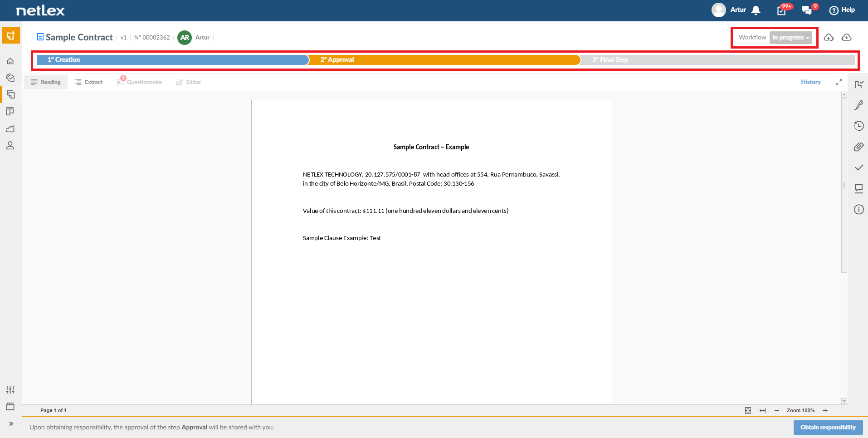Click the notifications bell icon
This screenshot has height=438, width=868.
pos(756,10)
